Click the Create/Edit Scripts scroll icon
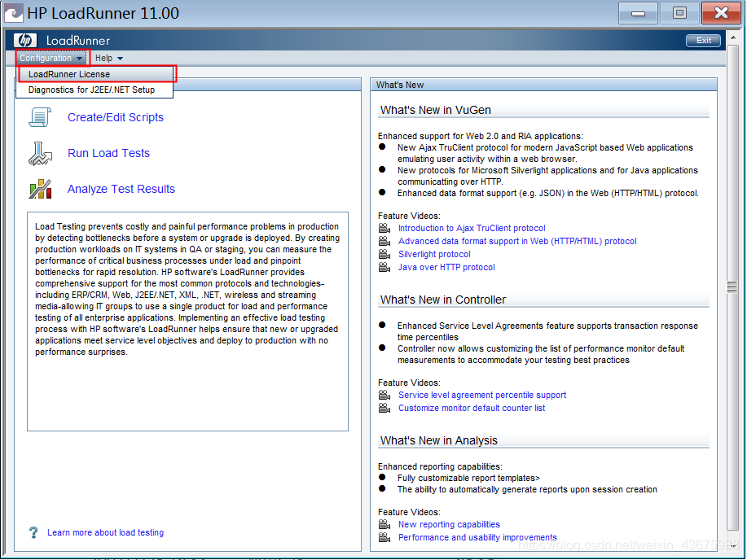The width and height of the screenshot is (747, 560). [40, 117]
